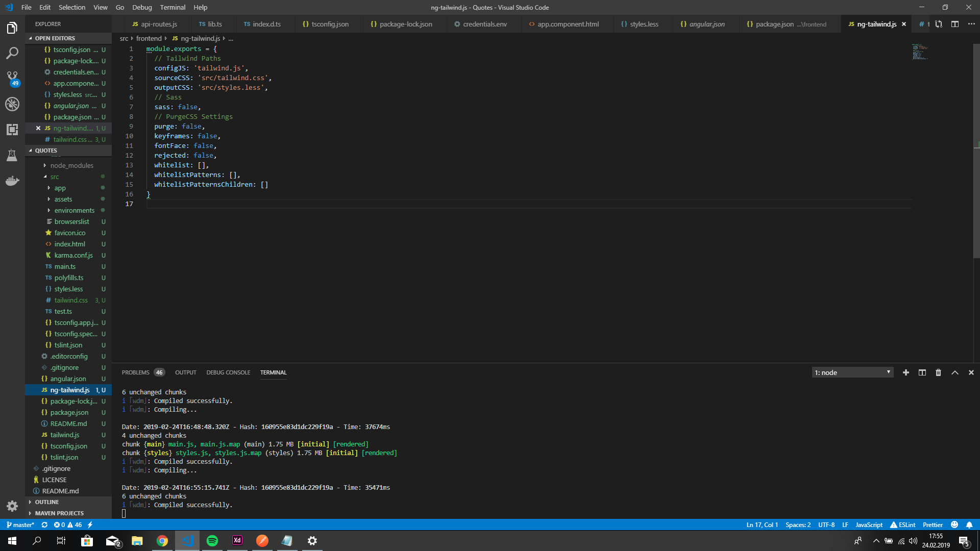Expand the node_modules folder
The width and height of the screenshot is (980, 551).
tap(71, 165)
